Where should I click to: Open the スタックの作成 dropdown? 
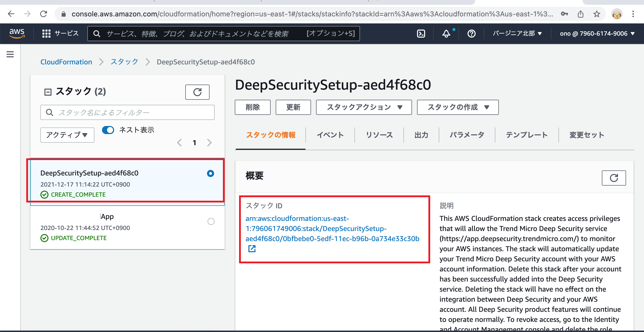[x=458, y=107]
